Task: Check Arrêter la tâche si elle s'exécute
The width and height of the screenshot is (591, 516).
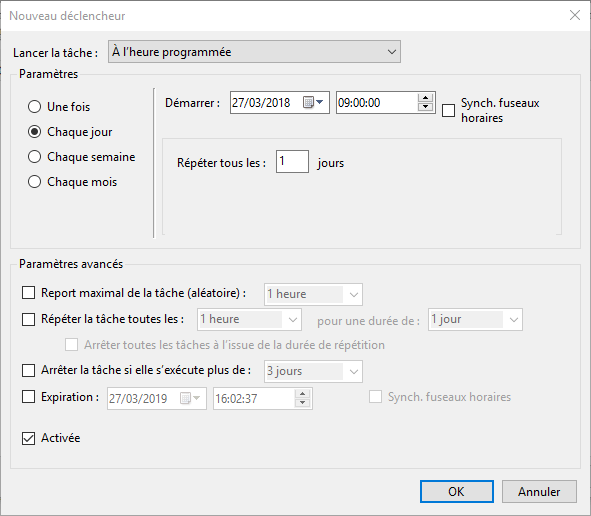Action: click(28, 370)
